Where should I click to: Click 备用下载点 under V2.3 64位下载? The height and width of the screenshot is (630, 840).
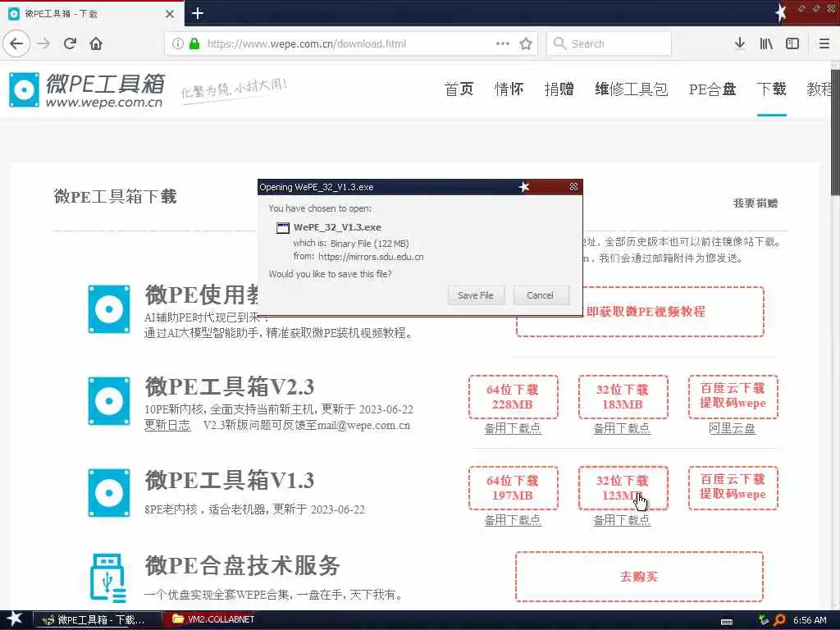click(x=513, y=428)
